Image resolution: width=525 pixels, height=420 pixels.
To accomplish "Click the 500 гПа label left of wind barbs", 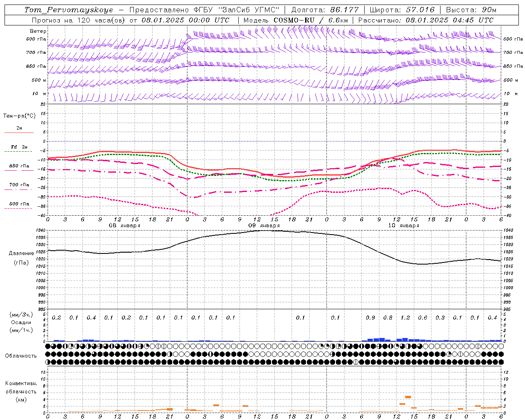I will point(36,39).
